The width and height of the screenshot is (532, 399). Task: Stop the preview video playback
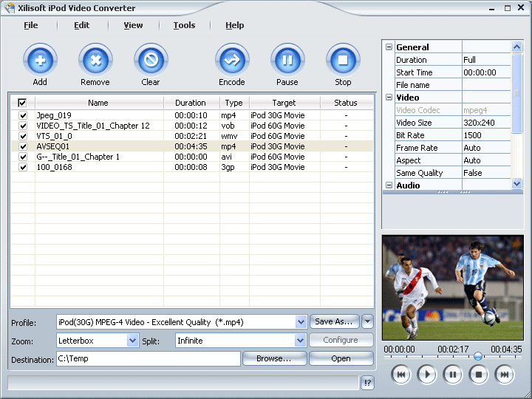(478, 375)
